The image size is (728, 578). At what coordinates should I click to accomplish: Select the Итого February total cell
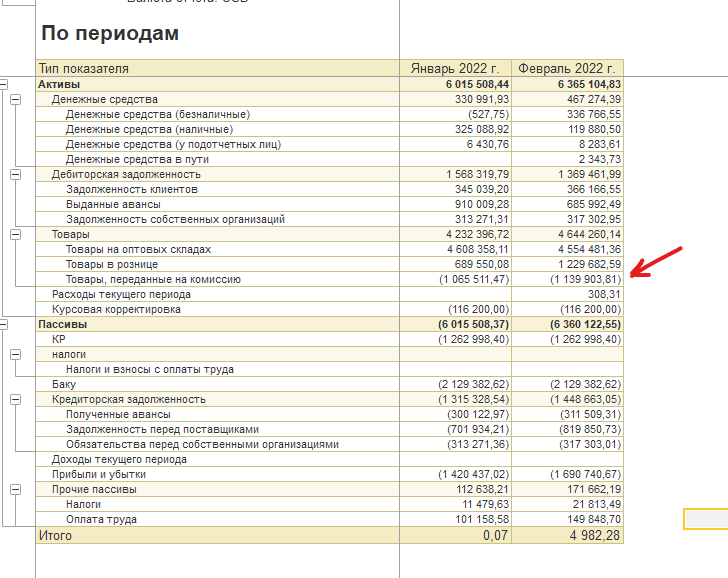pos(567,536)
